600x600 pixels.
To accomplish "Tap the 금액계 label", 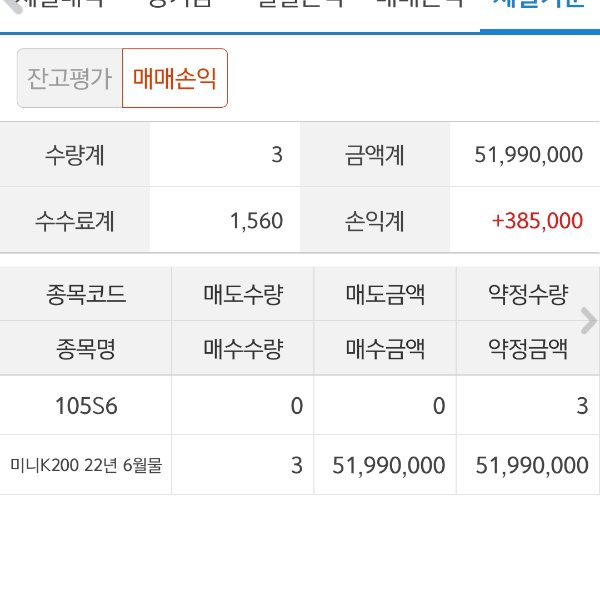I will 375,155.
